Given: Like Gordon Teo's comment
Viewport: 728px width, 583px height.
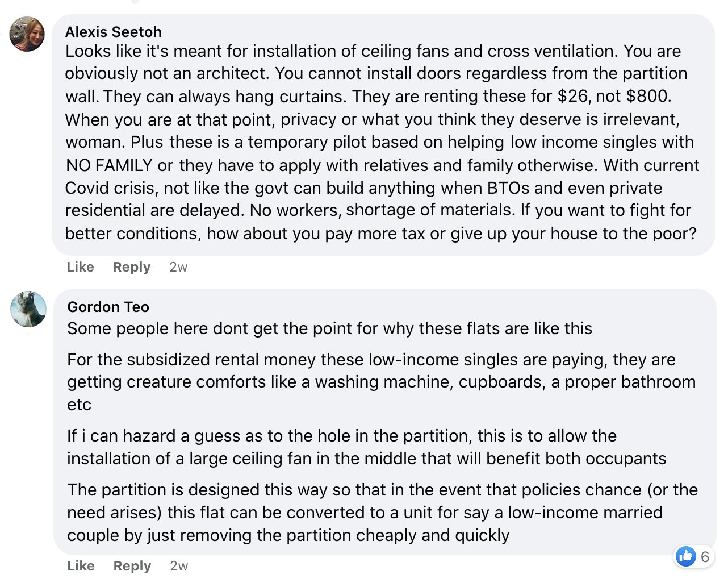Looking at the screenshot, I should click(x=81, y=566).
